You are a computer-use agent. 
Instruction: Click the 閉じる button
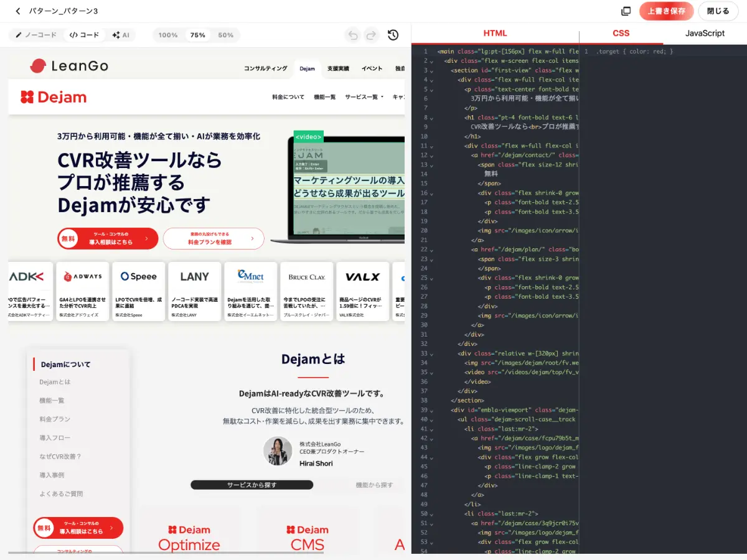[x=718, y=11]
